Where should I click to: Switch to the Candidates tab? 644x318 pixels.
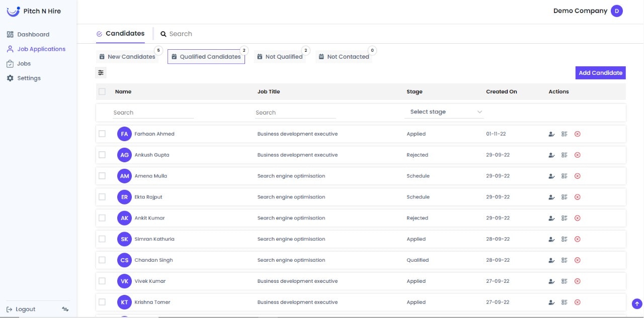(x=120, y=34)
